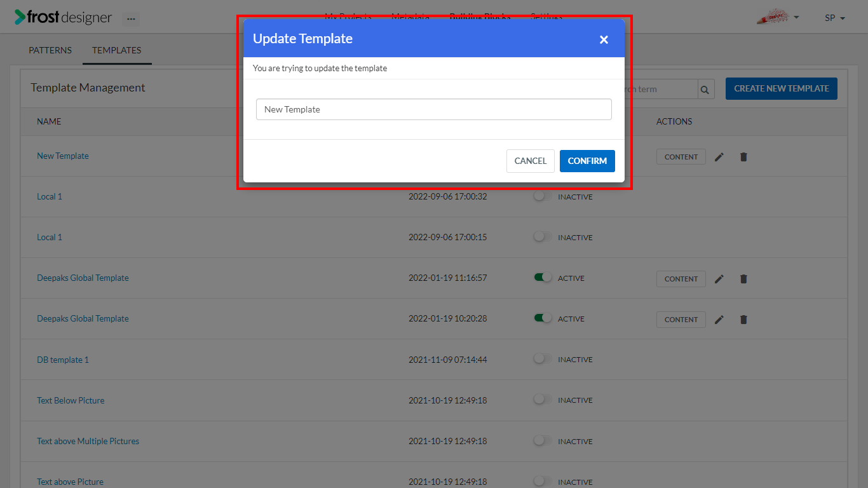
Task: Click INACTIVE label in DB template 1 row
Action: (575, 360)
